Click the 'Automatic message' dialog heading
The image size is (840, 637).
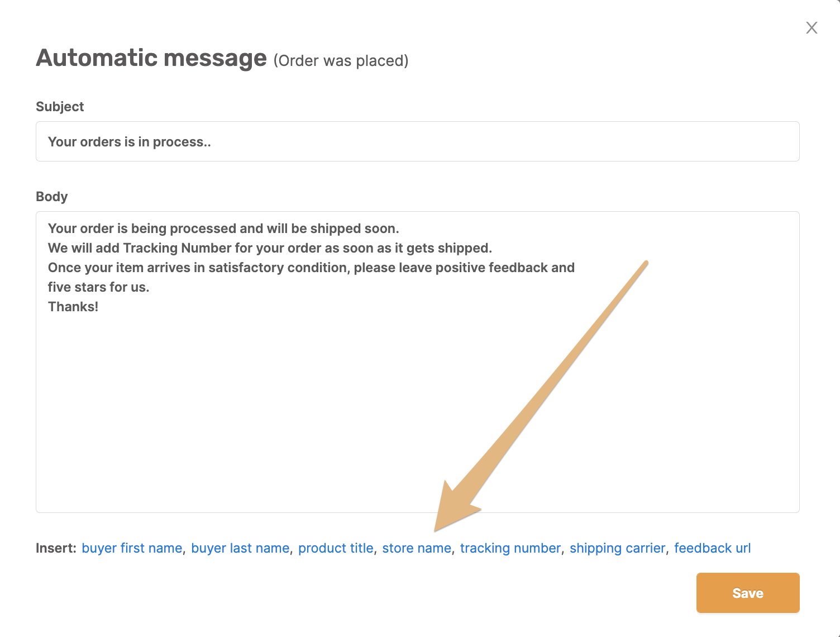[x=151, y=58]
